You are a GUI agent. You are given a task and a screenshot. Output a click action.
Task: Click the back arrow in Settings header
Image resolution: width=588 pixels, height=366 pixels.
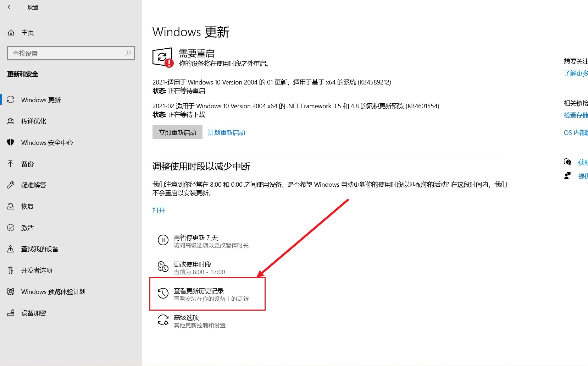[x=10, y=7]
